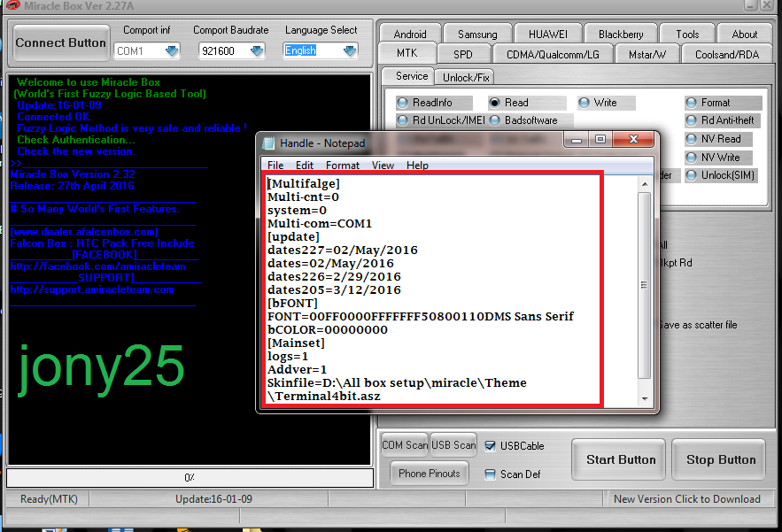
Task: Click the Notepad icon in Handle window title
Action: [x=269, y=143]
